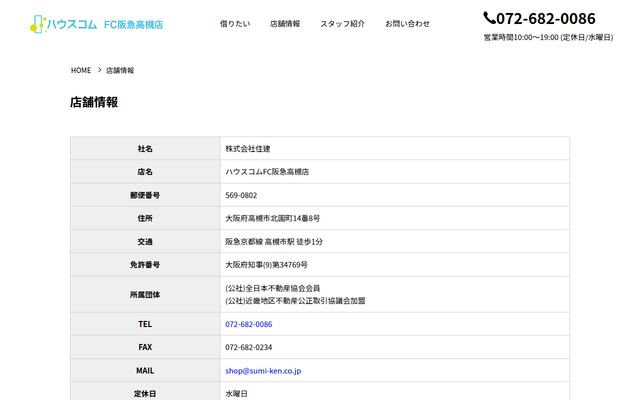
Task: Click the phone icon beside 072-682-0086
Action: click(x=489, y=18)
